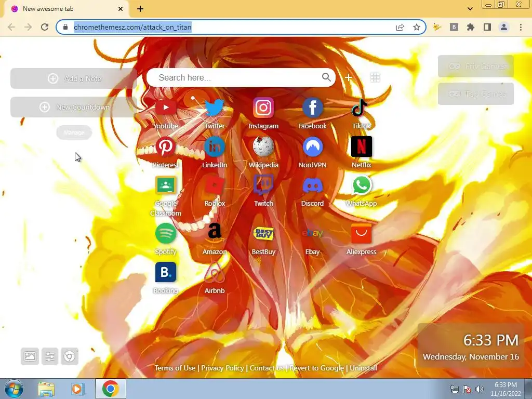This screenshot has height=399, width=532.
Task: Open a new browser tab
Action: tap(140, 9)
